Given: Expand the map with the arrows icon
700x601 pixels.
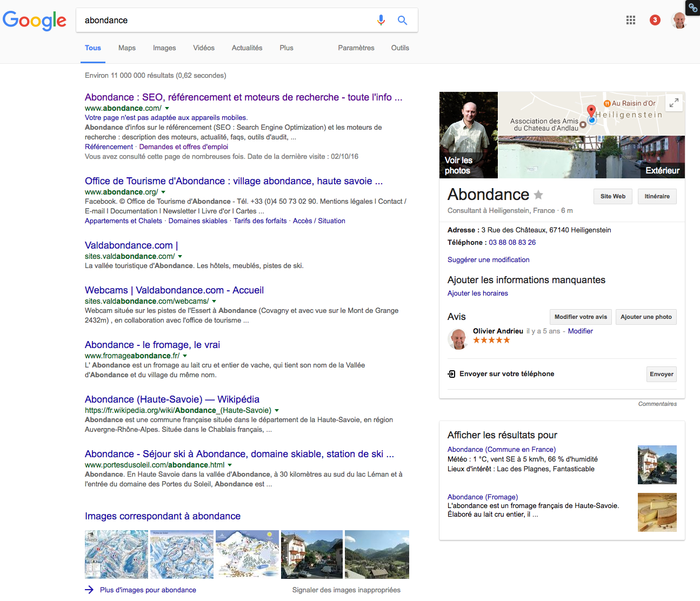Looking at the screenshot, I should click(x=674, y=103).
